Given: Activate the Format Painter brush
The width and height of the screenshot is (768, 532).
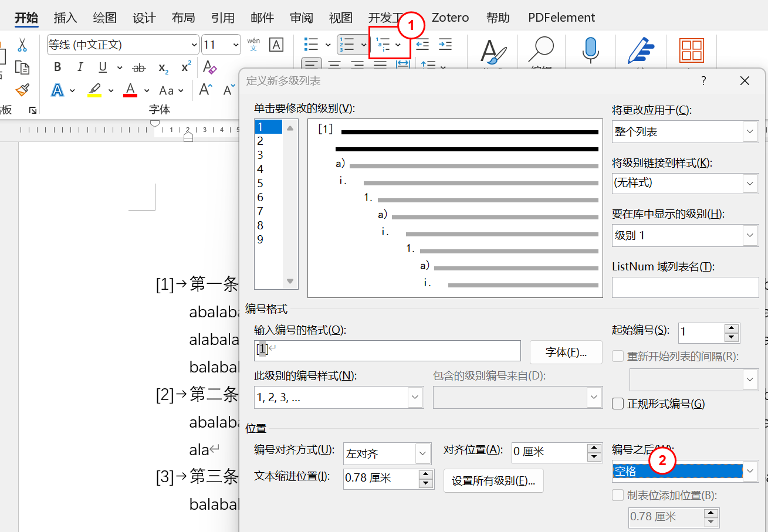Looking at the screenshot, I should (22, 90).
